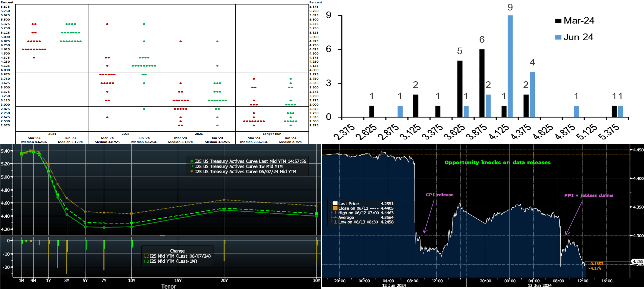644x289 pixels.
Task: Click the orange Close on 06/11 swatch
Action: (x=335, y=208)
